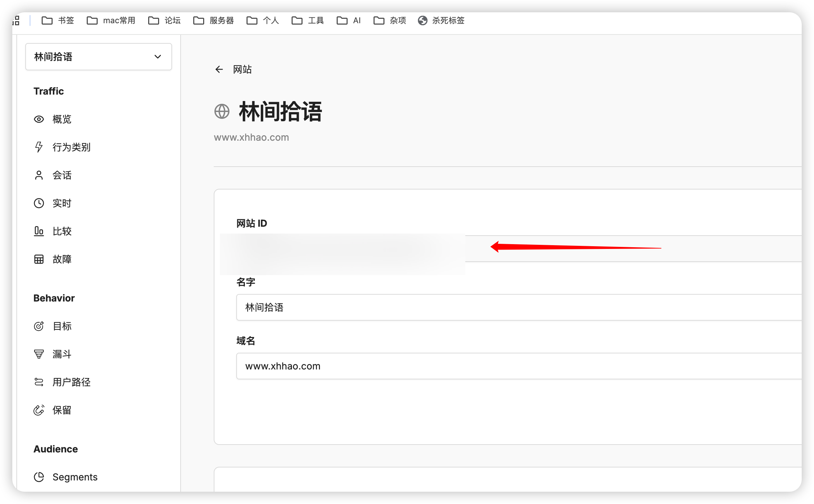Select the 行为类别 lightning icon
The width and height of the screenshot is (814, 504).
tap(39, 147)
